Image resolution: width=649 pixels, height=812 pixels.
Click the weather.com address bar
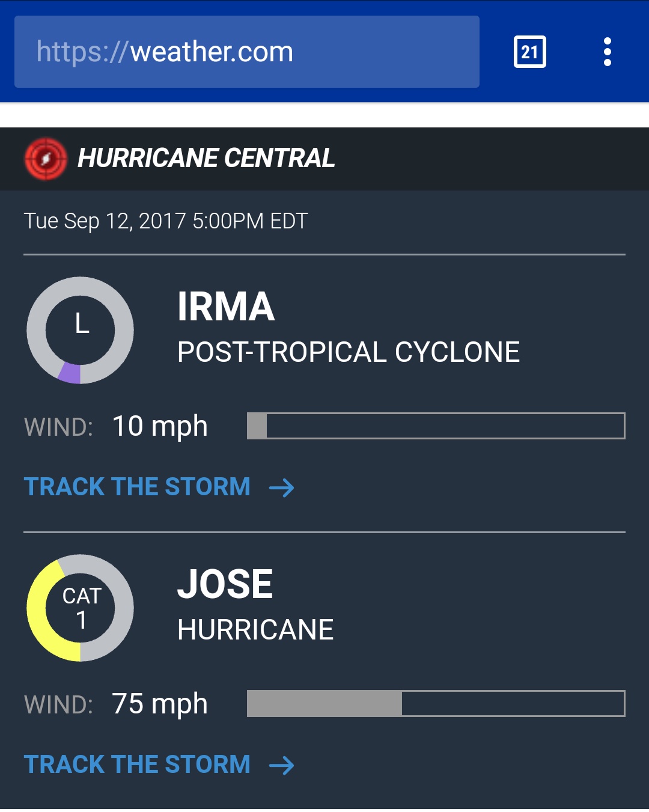[246, 52]
